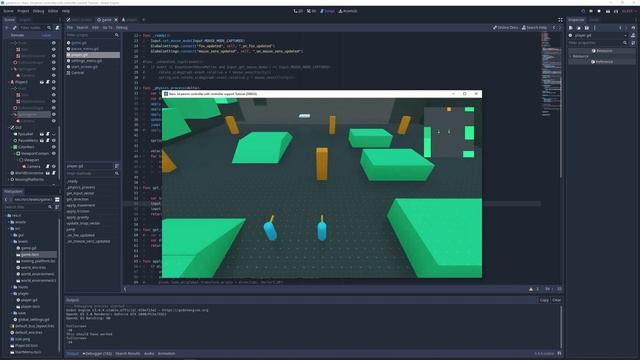Close the game scene tab

click(116, 20)
